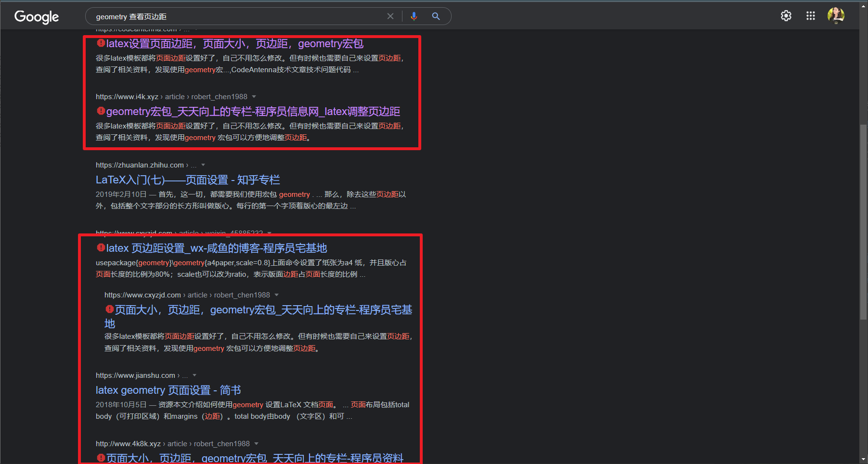Click snippet text "total body由body（文字区）和可"

[289, 416]
